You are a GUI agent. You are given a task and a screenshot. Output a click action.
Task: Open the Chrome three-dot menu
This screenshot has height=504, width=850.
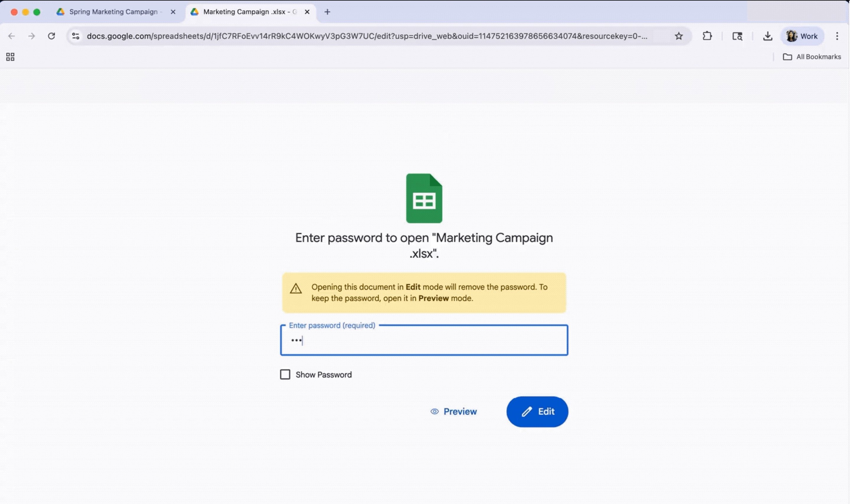(x=837, y=36)
